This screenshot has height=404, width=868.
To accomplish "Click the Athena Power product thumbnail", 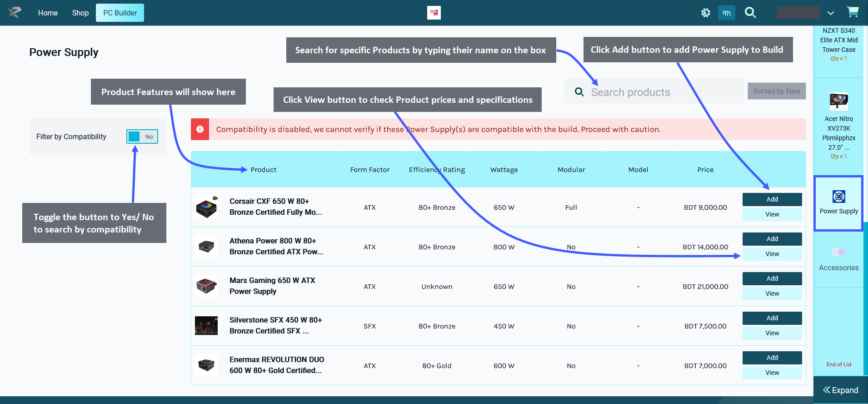I will tap(206, 247).
